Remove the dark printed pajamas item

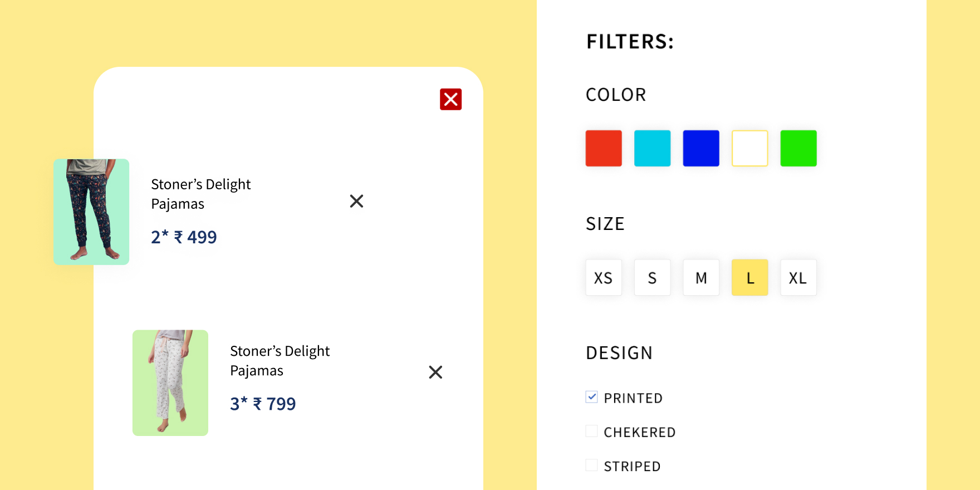[356, 201]
